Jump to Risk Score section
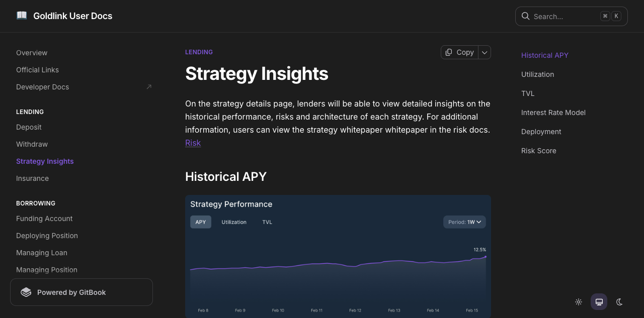The width and height of the screenshot is (644, 318). coord(538,151)
